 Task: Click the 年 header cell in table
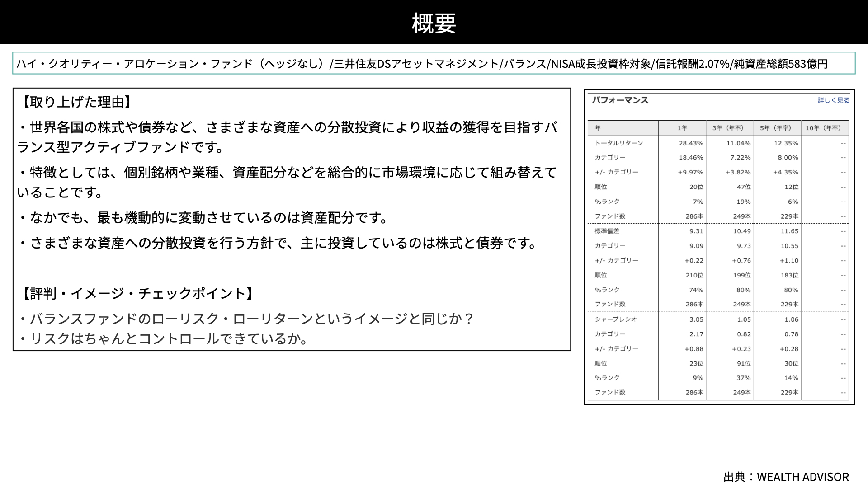623,128
